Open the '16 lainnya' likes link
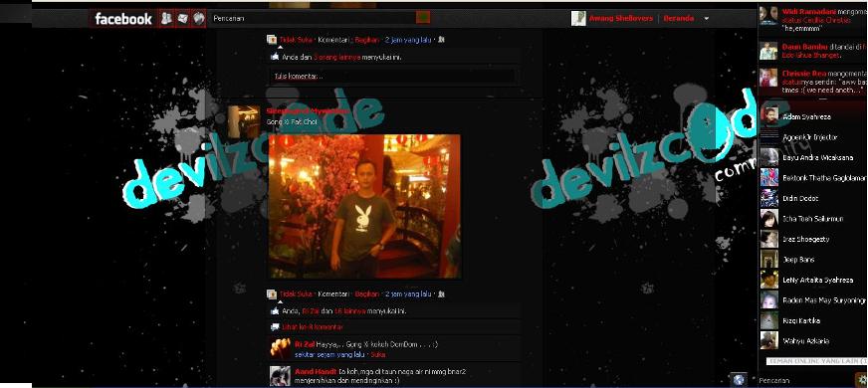 click(x=349, y=311)
